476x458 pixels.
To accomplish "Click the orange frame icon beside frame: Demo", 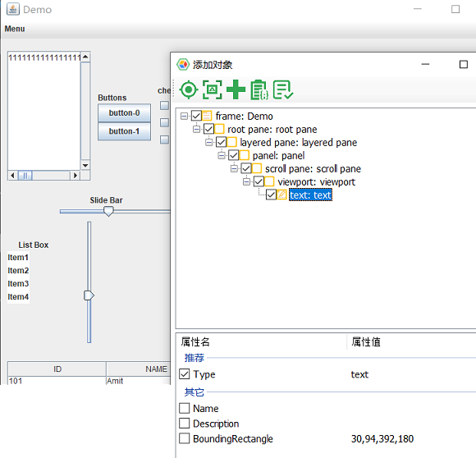I will click(x=207, y=116).
